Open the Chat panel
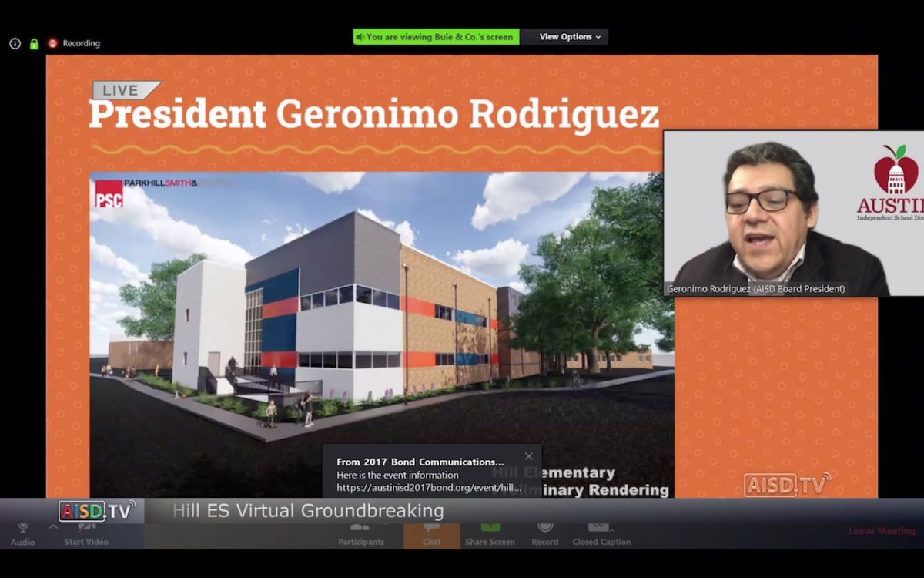The width and height of the screenshot is (924, 578). coord(431,533)
